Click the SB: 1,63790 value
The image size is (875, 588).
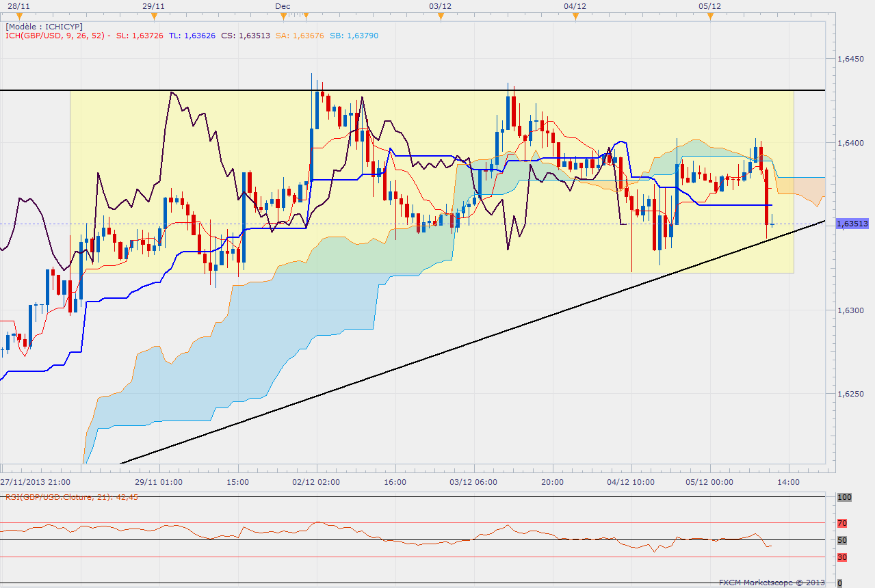click(354, 36)
